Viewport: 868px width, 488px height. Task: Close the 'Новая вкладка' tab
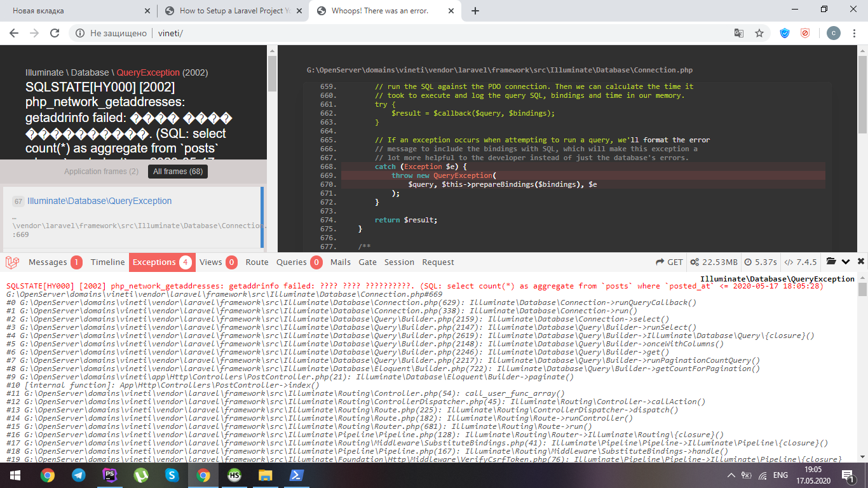pyautogui.click(x=147, y=11)
